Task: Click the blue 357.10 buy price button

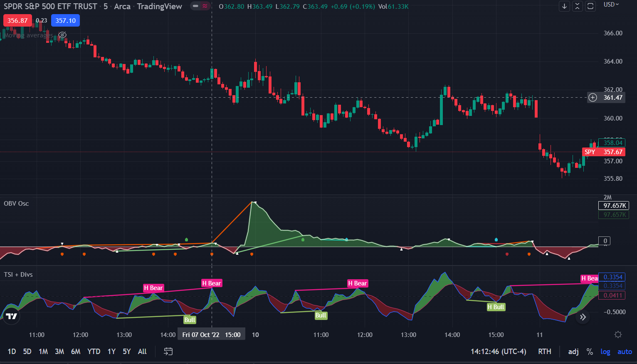Action: click(66, 20)
